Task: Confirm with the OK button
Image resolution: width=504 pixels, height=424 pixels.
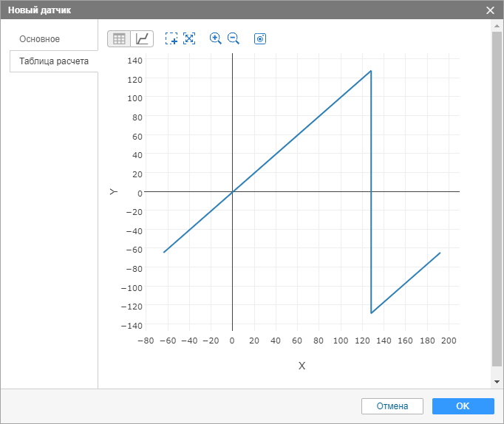Action: [463, 406]
